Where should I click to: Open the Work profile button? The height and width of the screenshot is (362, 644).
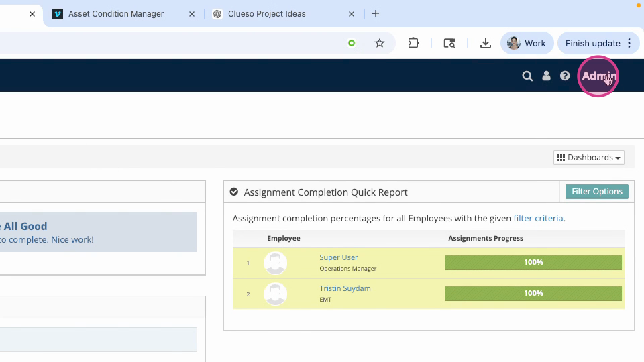[x=527, y=43]
